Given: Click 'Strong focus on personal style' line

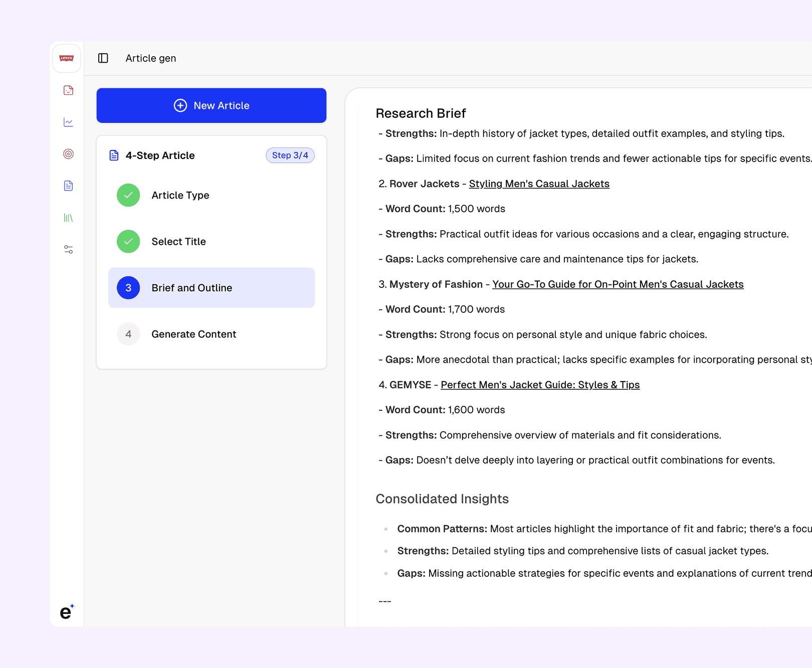Looking at the screenshot, I should point(543,335).
